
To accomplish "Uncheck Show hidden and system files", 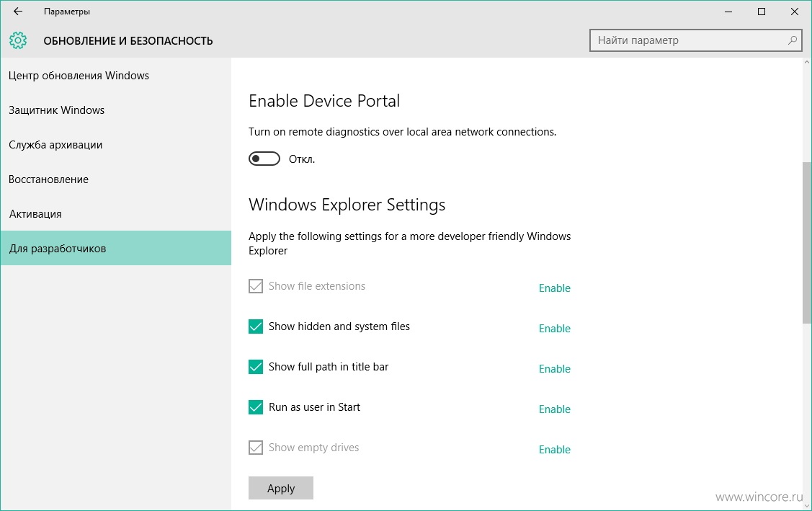I will pyautogui.click(x=256, y=326).
